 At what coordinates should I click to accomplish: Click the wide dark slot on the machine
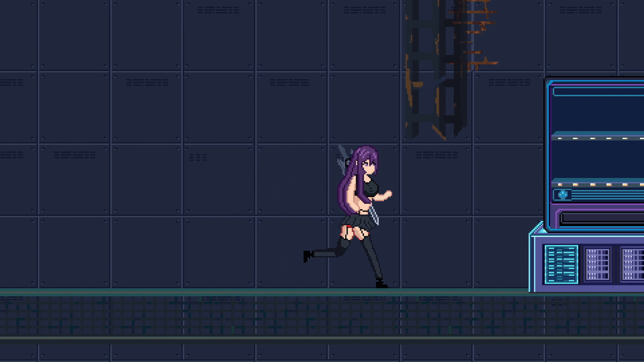(601, 219)
